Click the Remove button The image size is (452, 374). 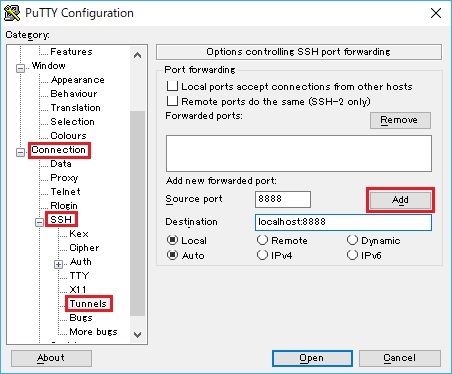(400, 120)
